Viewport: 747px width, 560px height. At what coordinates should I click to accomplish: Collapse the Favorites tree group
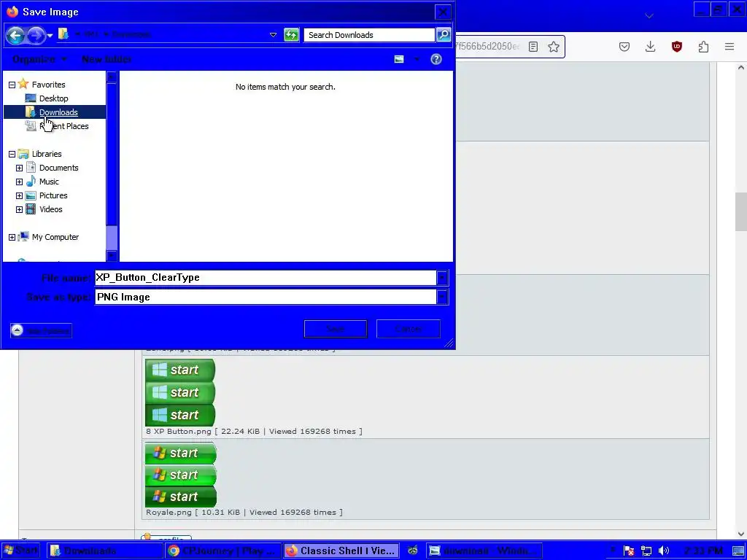[12, 85]
